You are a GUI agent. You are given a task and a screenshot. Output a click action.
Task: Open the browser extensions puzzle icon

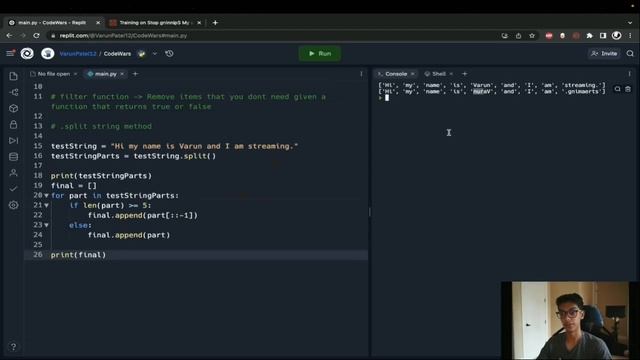(x=589, y=36)
